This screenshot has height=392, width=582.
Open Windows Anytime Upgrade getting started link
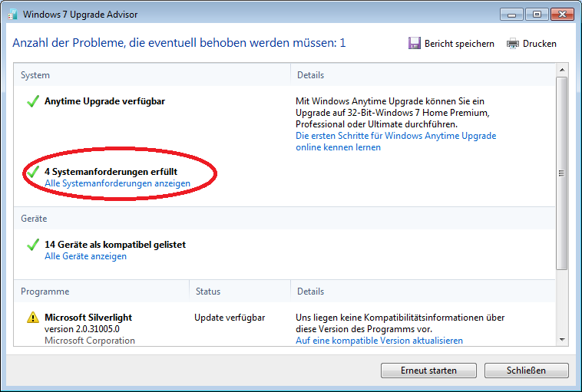click(395, 141)
